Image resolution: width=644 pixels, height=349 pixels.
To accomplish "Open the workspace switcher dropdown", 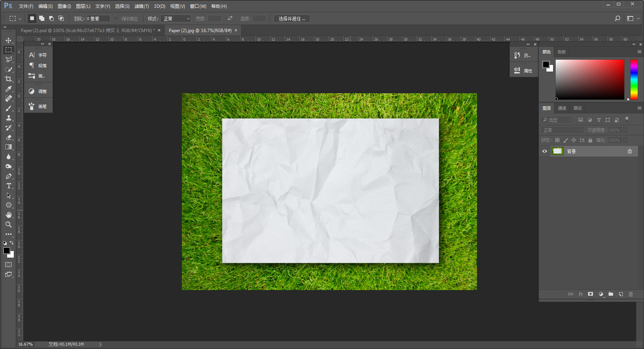I will pos(633,18).
